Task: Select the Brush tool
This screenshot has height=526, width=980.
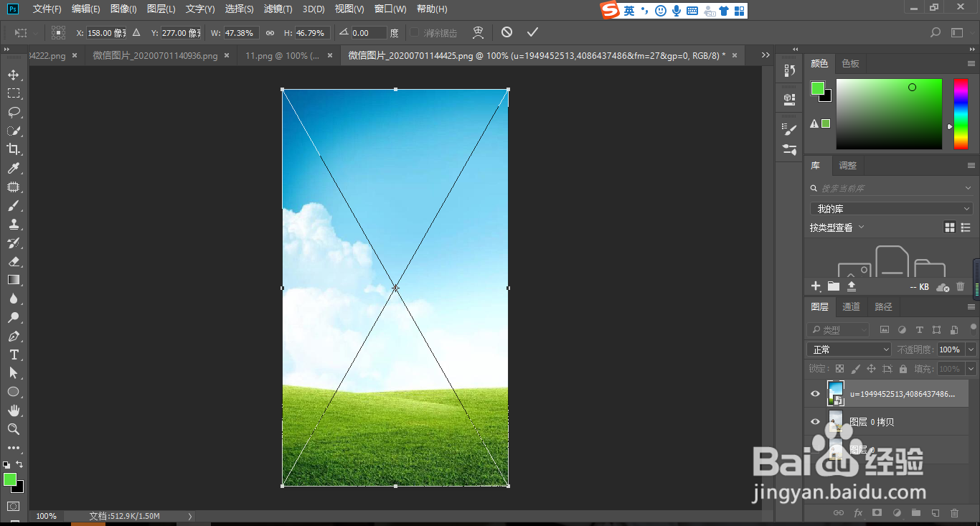Action: 13,205
